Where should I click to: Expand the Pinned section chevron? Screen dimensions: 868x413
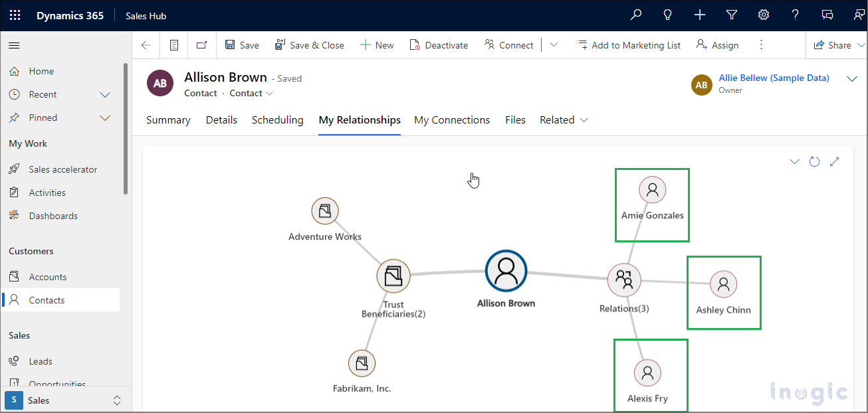pyautogui.click(x=105, y=118)
